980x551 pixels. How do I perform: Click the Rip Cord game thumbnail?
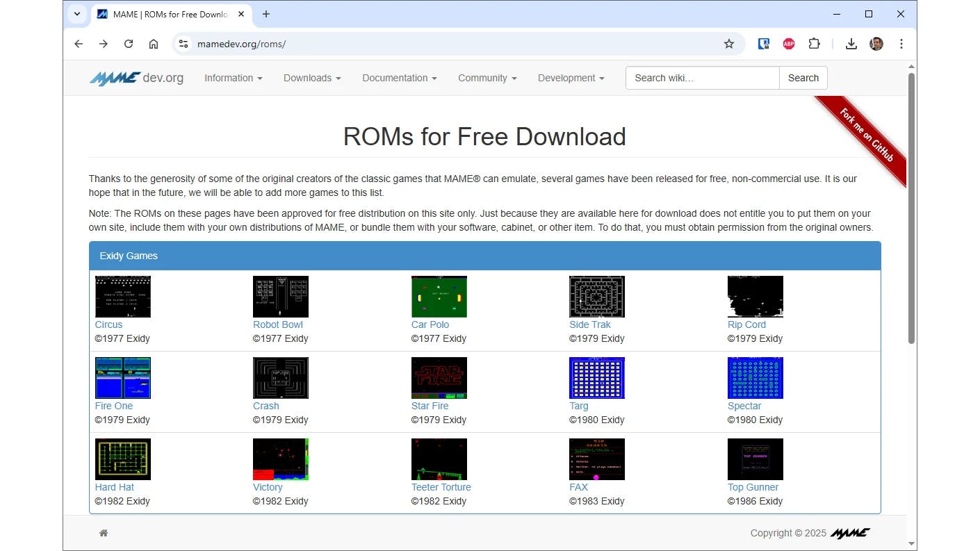756,297
